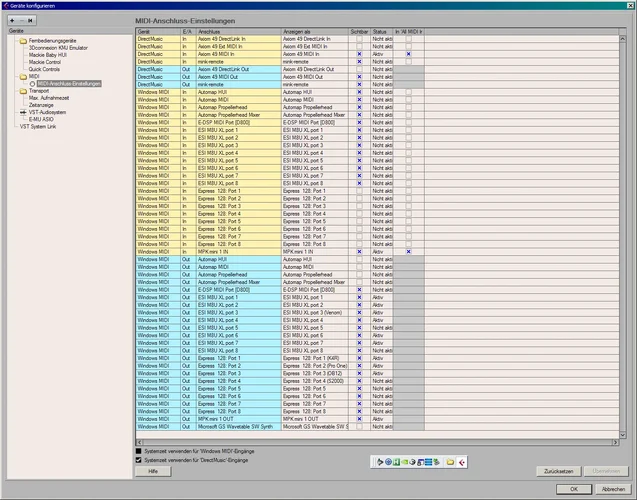
Task: Select Max. Aufnahmezeit tree item
Action: tap(49, 98)
